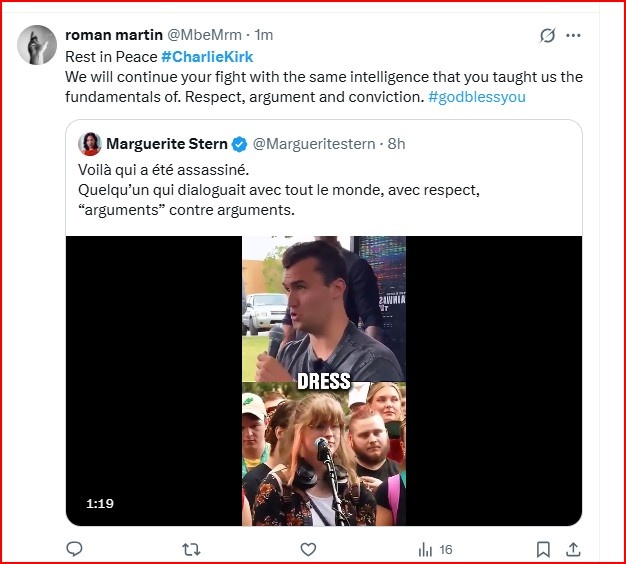Open the #godblessyou hashtag link
This screenshot has height=564, width=626.
476,97
